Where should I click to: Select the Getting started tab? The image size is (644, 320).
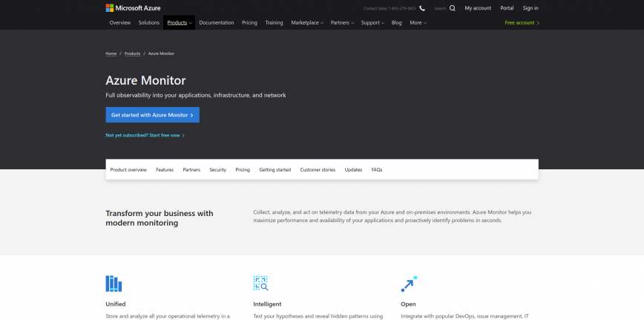click(x=275, y=170)
